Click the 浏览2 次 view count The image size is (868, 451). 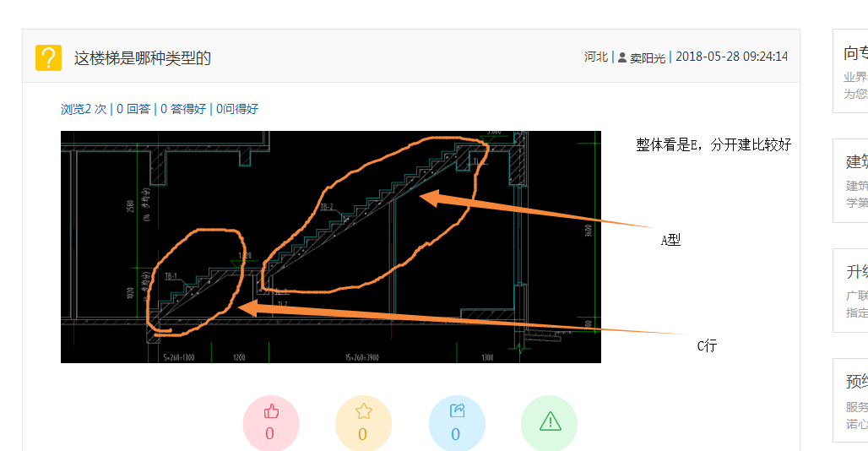(84, 109)
